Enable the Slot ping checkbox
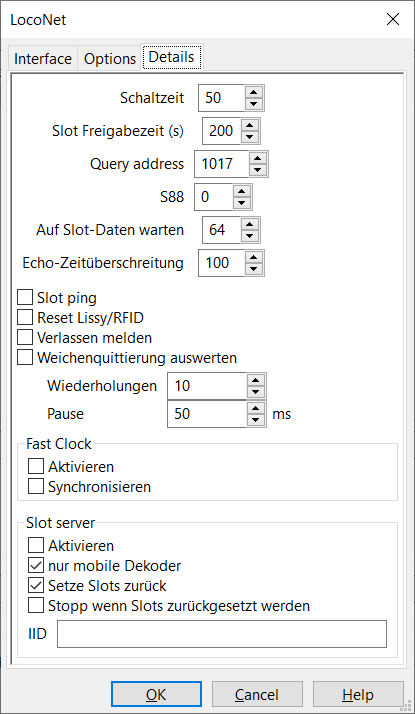The image size is (415, 714). (x=25, y=298)
